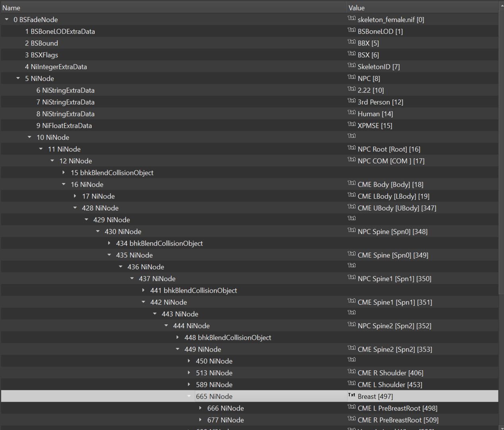Click Txt icon next to BSBoneLOD [1]
504x430 pixels.
pos(352,30)
